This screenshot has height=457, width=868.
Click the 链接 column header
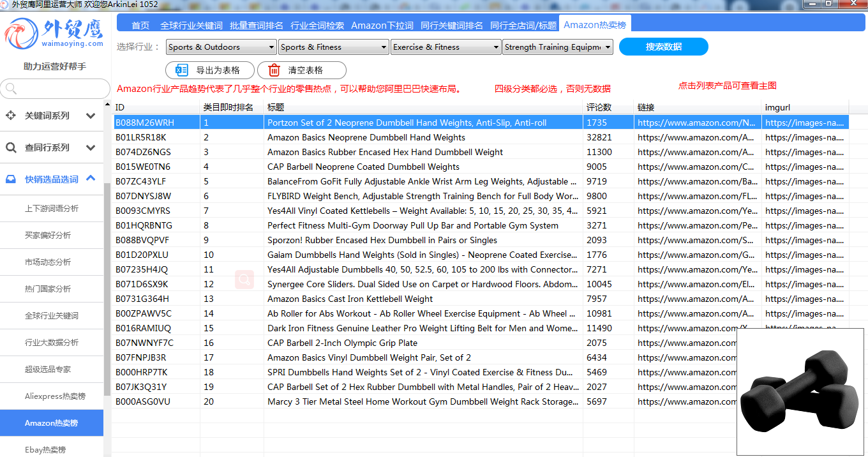(x=698, y=107)
